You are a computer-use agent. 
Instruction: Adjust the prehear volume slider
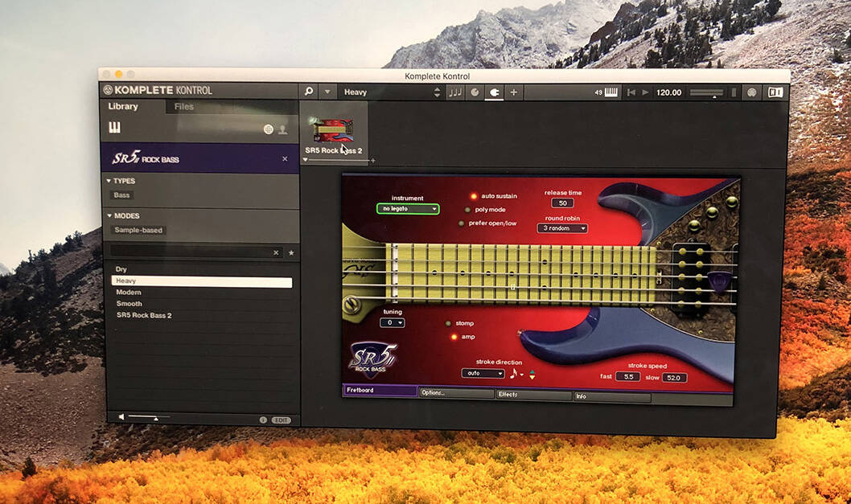click(x=148, y=417)
